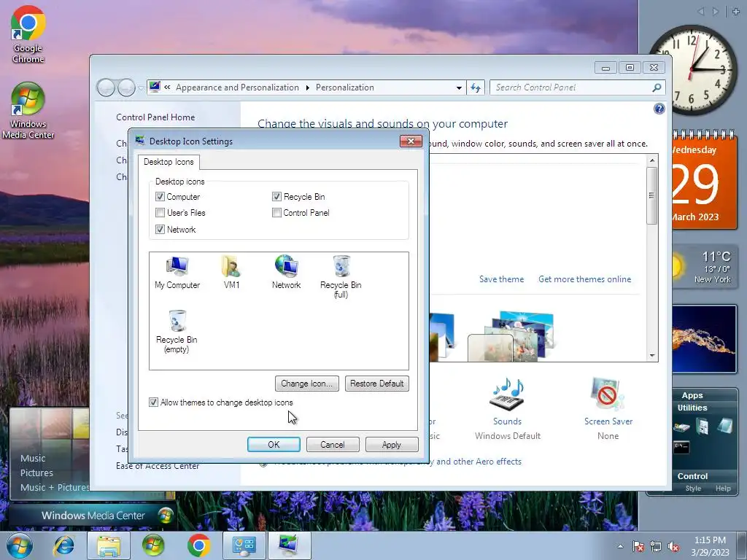Click the themes list scrollbar thumb
The image size is (747, 560).
coord(651,195)
